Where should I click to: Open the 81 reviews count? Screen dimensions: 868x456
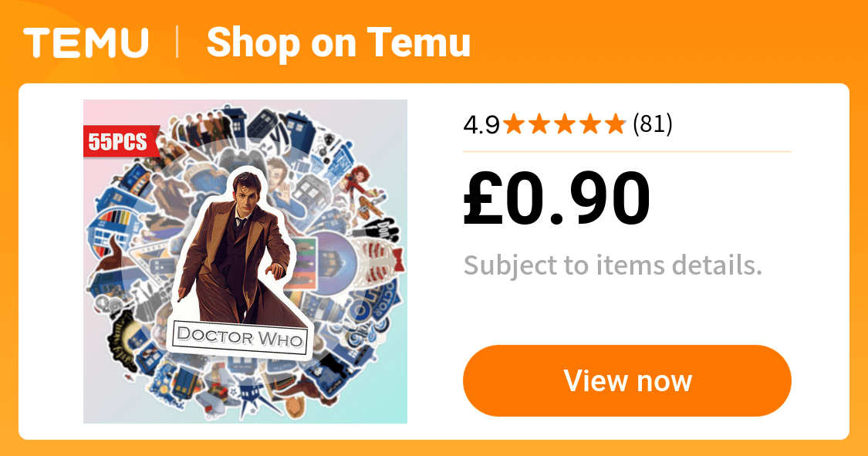click(x=652, y=124)
